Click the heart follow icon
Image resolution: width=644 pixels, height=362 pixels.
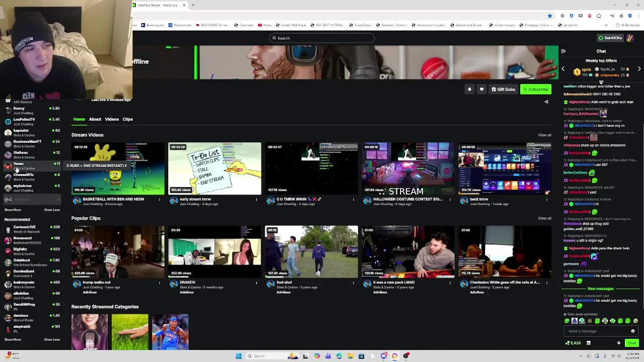coord(481,89)
